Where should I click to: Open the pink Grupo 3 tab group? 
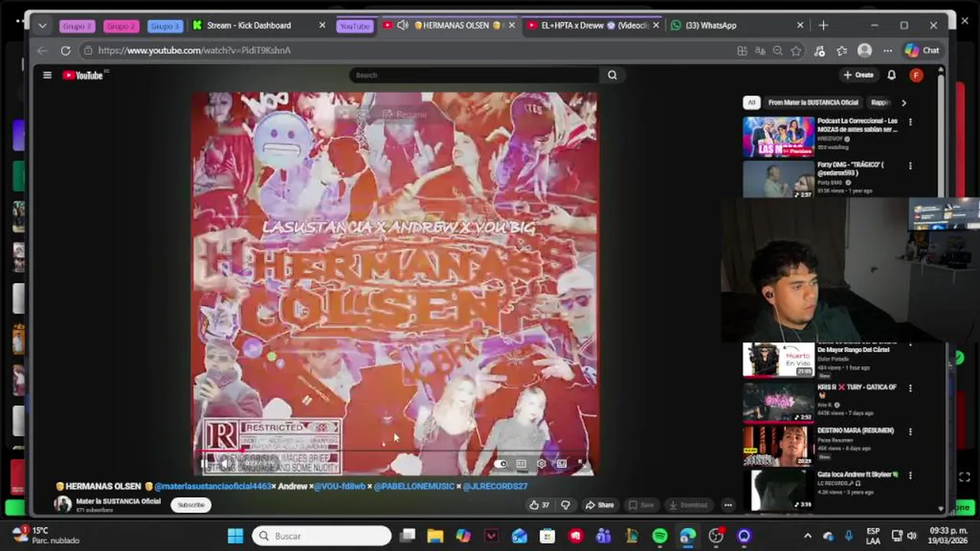point(77,26)
